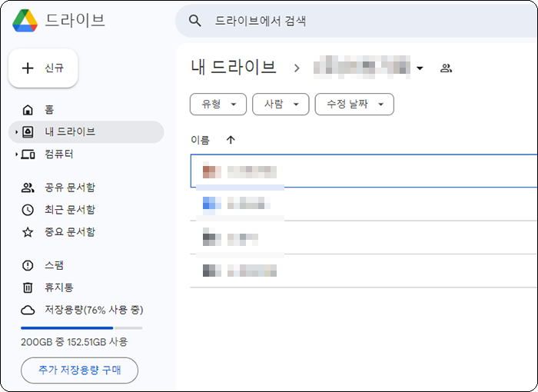
Task: Click the search magnifier icon
Action: pyautogui.click(x=194, y=21)
